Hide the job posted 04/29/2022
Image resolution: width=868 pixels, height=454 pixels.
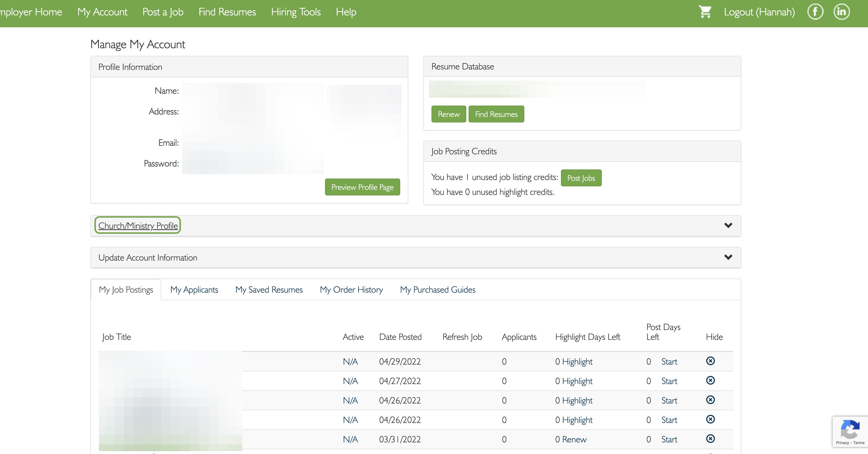(710, 361)
